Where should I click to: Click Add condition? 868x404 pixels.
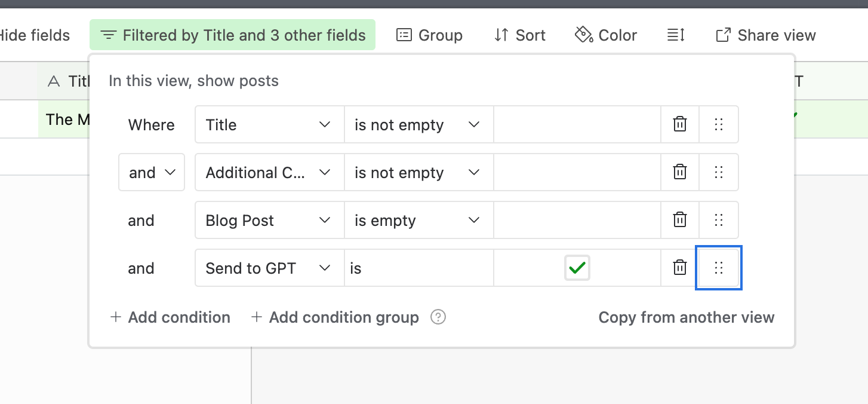(x=170, y=317)
